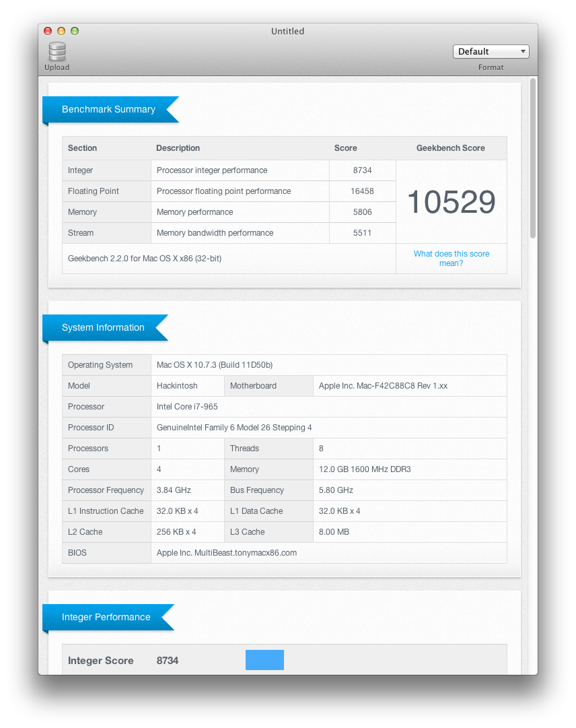
Task: Click the 'L1 Data Cache' label cell
Action: [268, 511]
